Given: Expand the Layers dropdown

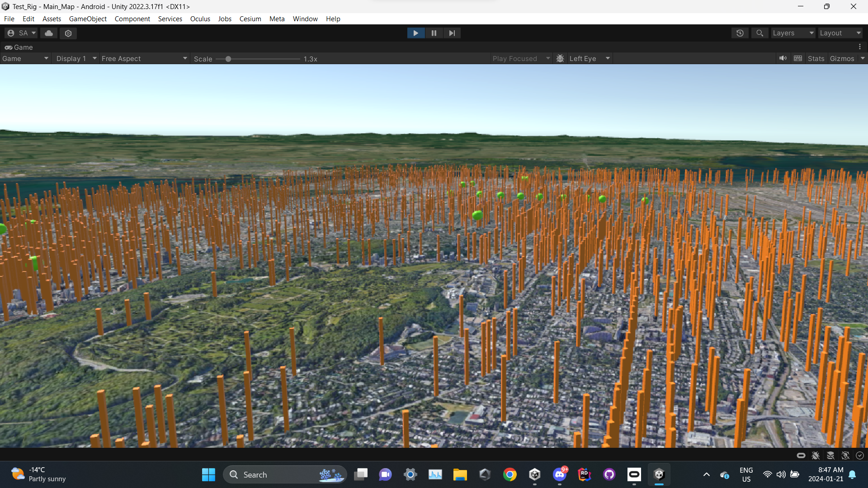Looking at the screenshot, I should point(793,33).
